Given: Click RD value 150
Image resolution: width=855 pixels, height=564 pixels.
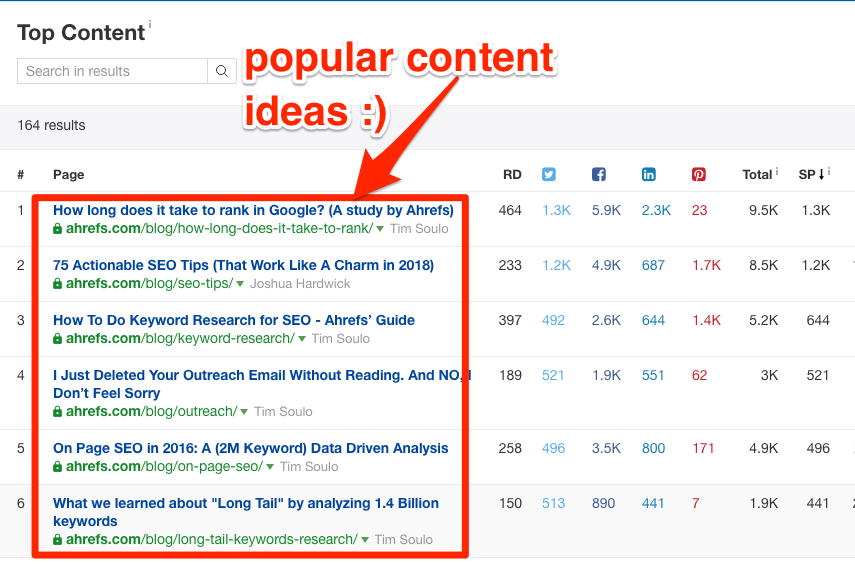Looking at the screenshot, I should pyautogui.click(x=510, y=503).
